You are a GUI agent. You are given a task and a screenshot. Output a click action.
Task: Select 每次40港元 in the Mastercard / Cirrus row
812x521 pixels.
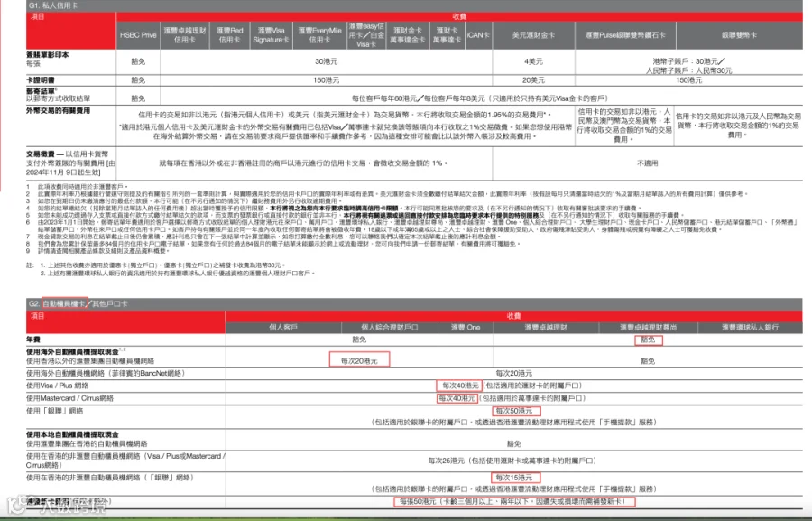coord(457,398)
